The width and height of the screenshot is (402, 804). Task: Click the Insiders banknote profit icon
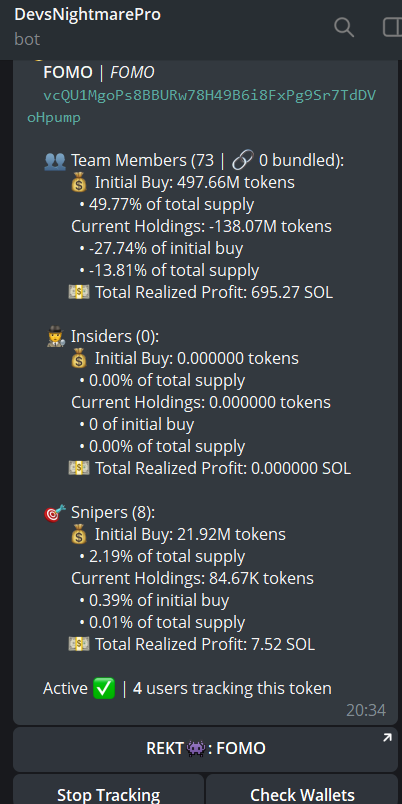(79, 469)
